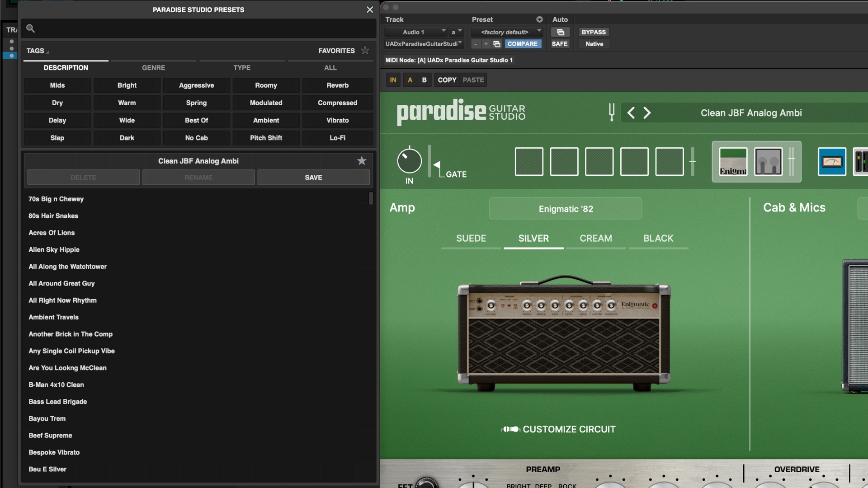Image resolution: width=868 pixels, height=488 pixels.
Task: Open the guitar tuner tuning-fork icon
Action: [611, 113]
